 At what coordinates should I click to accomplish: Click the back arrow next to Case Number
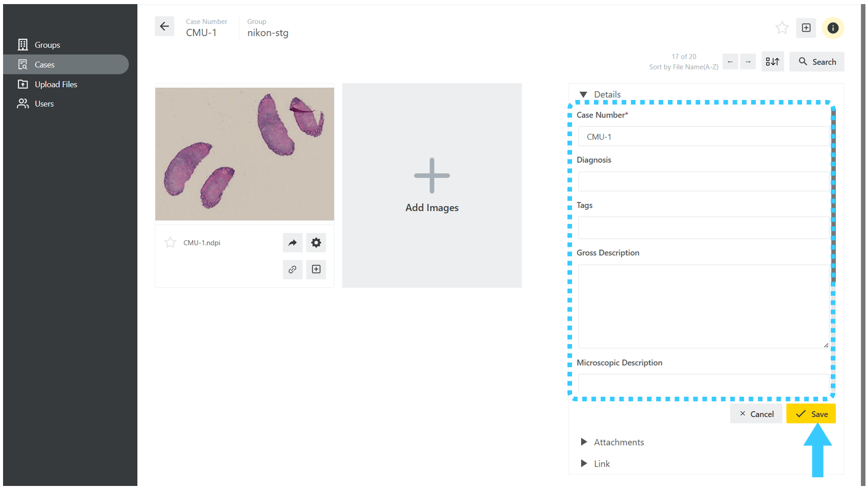[164, 27]
